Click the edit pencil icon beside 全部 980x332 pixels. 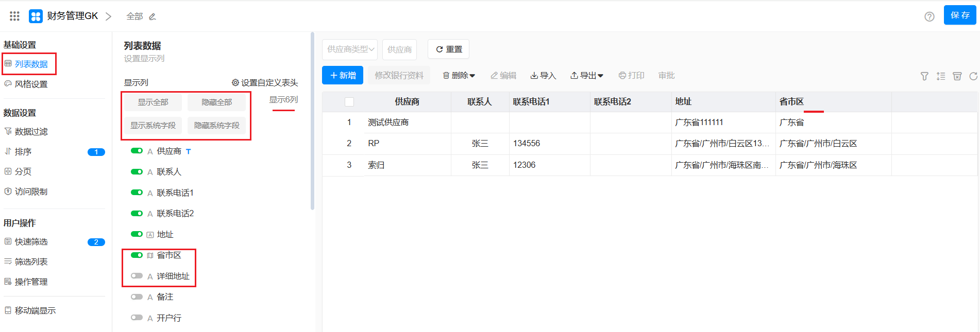point(153,17)
